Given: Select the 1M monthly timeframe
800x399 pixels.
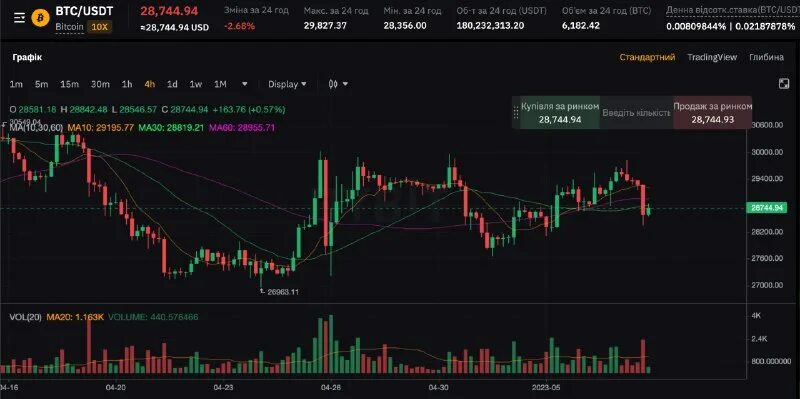Looking at the screenshot, I should pos(220,84).
